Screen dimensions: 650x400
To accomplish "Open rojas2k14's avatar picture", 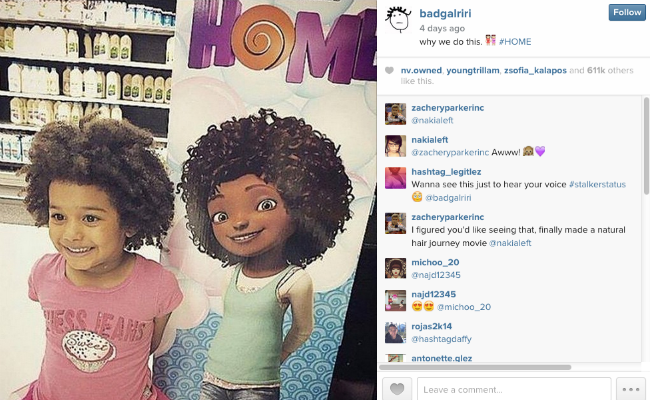I will [x=395, y=332].
